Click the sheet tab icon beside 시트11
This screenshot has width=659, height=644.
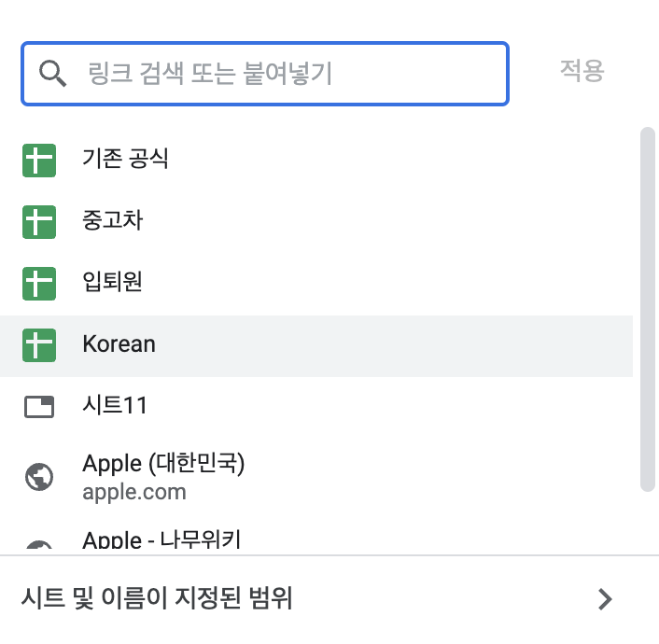(39, 407)
